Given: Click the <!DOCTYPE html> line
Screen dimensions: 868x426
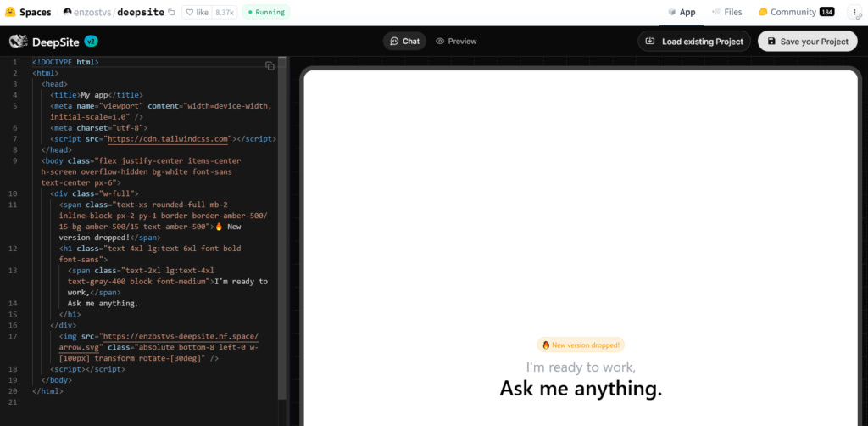Looking at the screenshot, I should [x=65, y=62].
